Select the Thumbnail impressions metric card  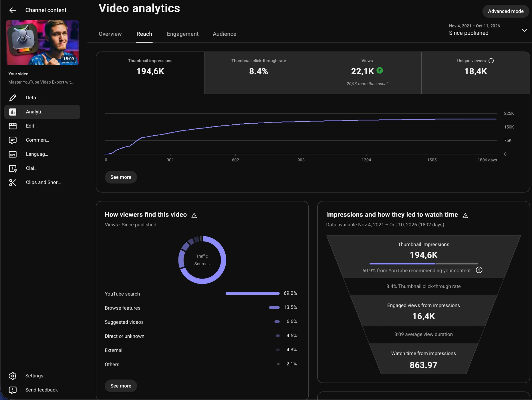click(x=150, y=73)
